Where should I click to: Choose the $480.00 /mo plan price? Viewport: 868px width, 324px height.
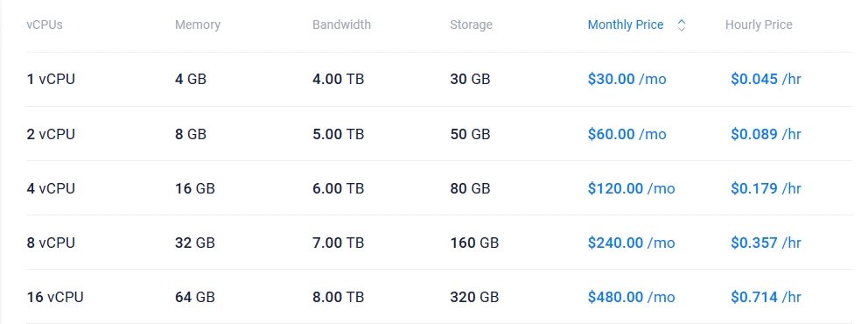click(632, 297)
